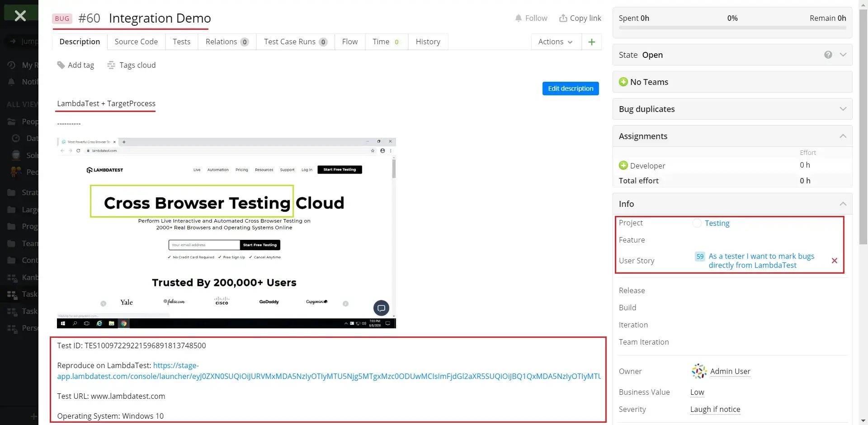Click the Follow bell icon
Image resolution: width=868 pixels, height=425 pixels.
coord(518,18)
